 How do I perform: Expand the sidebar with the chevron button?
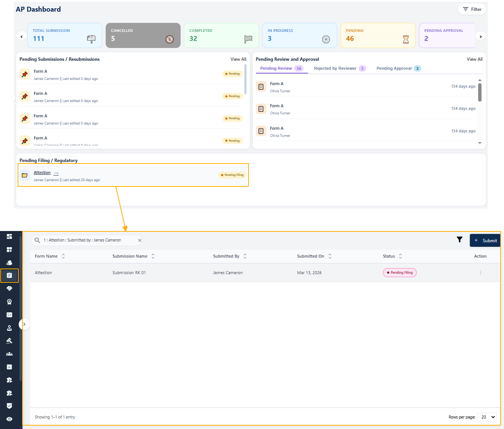coord(24,324)
